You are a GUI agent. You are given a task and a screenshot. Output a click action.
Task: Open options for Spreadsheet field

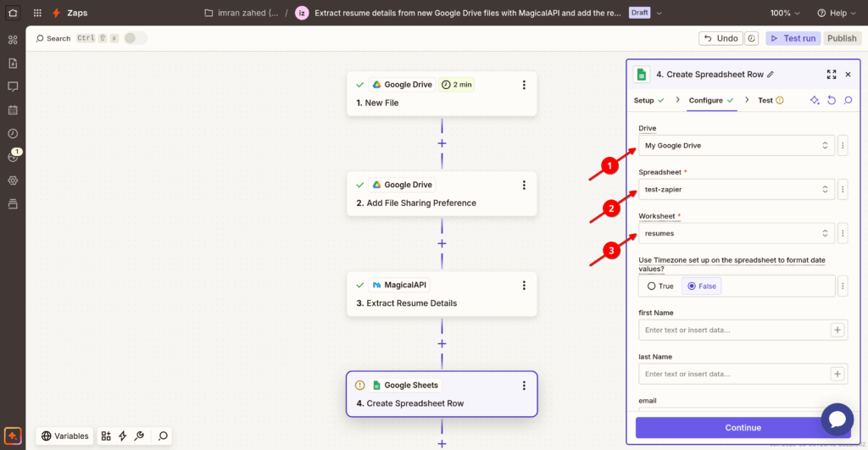coord(843,189)
